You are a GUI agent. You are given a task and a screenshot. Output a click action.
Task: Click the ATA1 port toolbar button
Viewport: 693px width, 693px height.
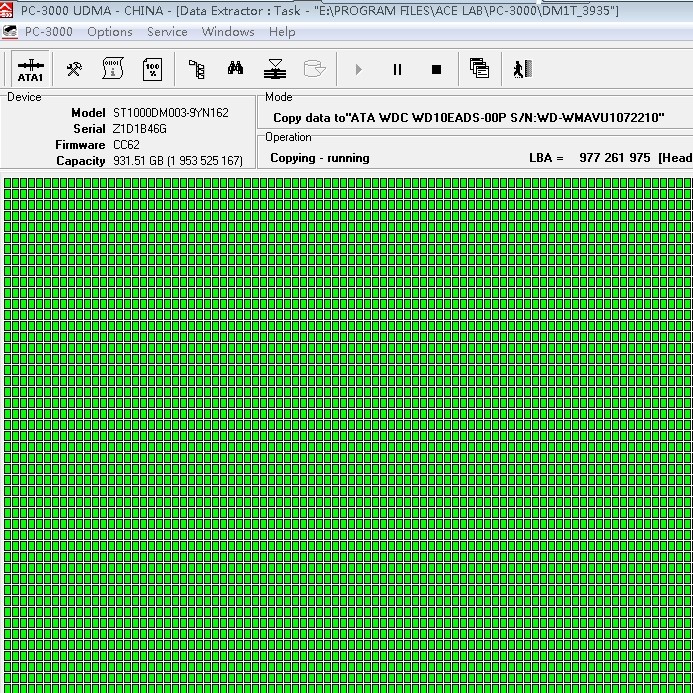[30, 69]
